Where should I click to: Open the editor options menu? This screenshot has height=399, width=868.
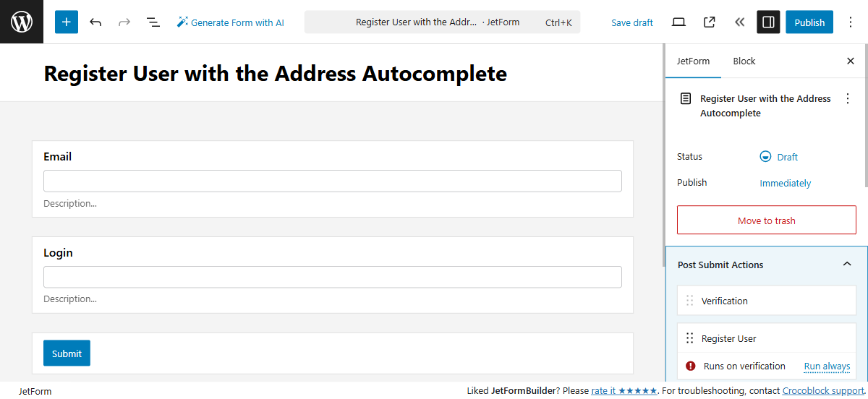click(x=851, y=22)
